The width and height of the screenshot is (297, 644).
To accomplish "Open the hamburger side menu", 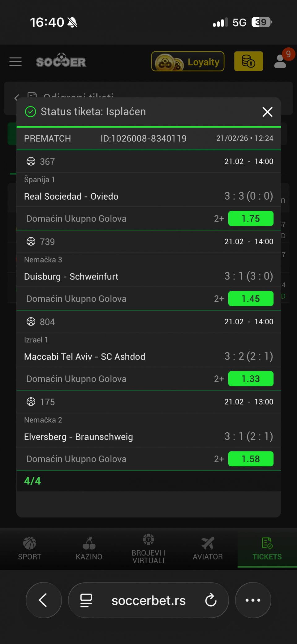I will point(15,62).
